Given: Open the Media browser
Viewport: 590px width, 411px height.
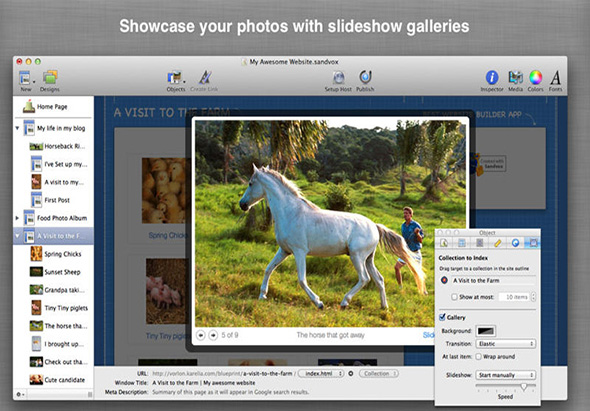Looking at the screenshot, I should click(x=515, y=78).
